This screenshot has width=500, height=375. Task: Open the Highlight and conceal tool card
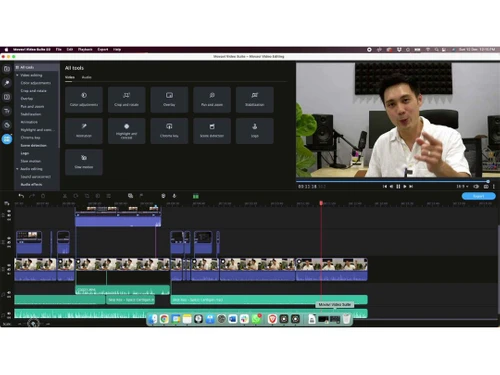[x=126, y=131]
